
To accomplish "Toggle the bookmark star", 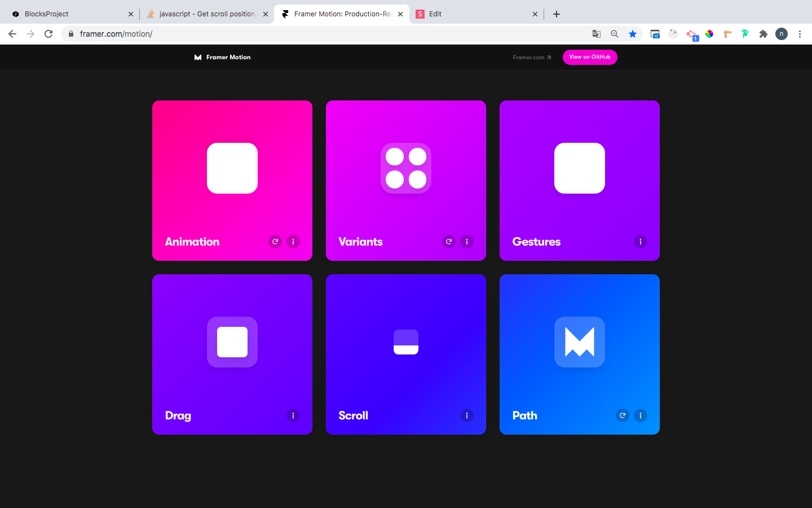I will click(x=633, y=34).
